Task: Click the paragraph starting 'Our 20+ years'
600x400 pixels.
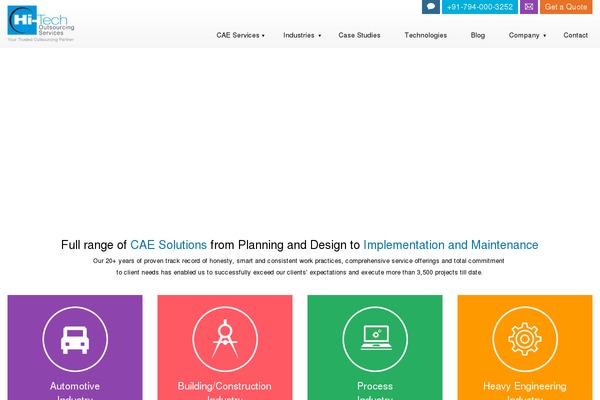Action: 299,266
